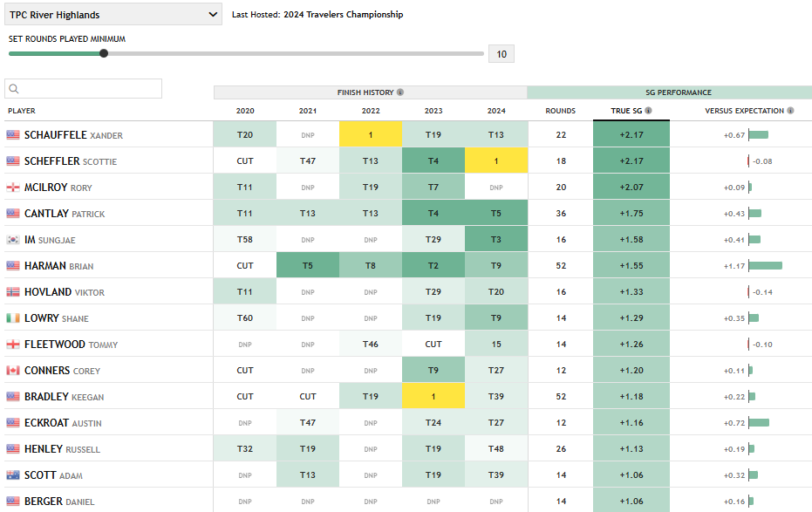Image resolution: width=812 pixels, height=512 pixels.
Task: Click the Australia flag beside Scott Adam
Action: [x=13, y=475]
